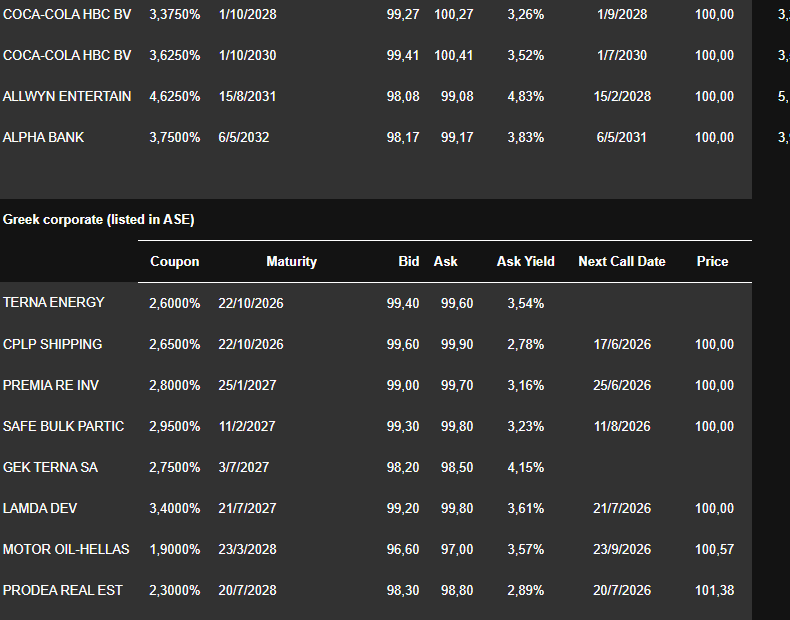
Task: Select the ALPHA BANK bond name
Action: [x=43, y=137]
